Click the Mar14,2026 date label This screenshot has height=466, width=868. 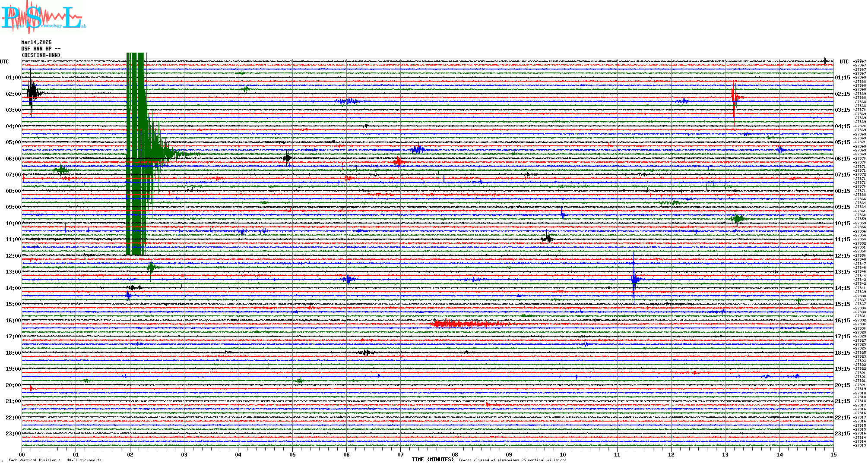coord(36,42)
